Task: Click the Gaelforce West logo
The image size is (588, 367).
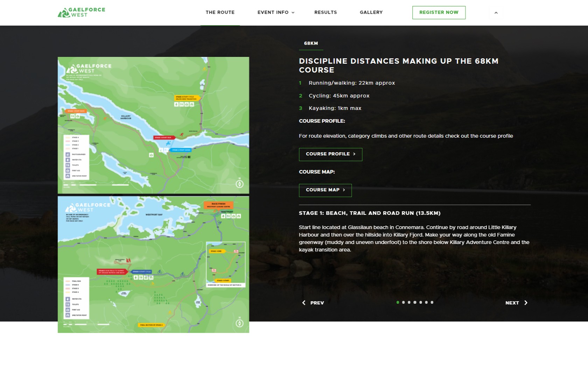Action: [x=82, y=13]
